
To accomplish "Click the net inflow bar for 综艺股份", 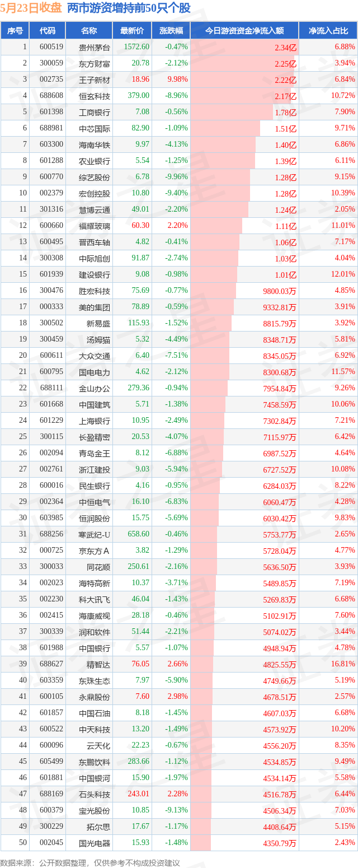I will [220, 177].
